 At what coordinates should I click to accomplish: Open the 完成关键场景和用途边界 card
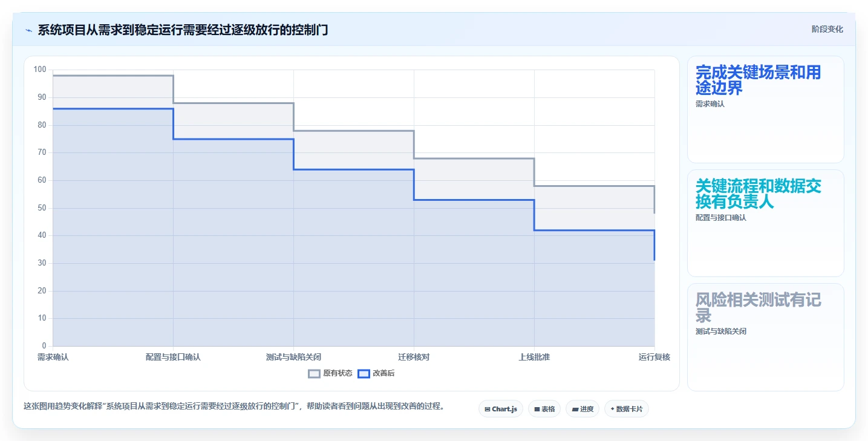[x=765, y=109]
